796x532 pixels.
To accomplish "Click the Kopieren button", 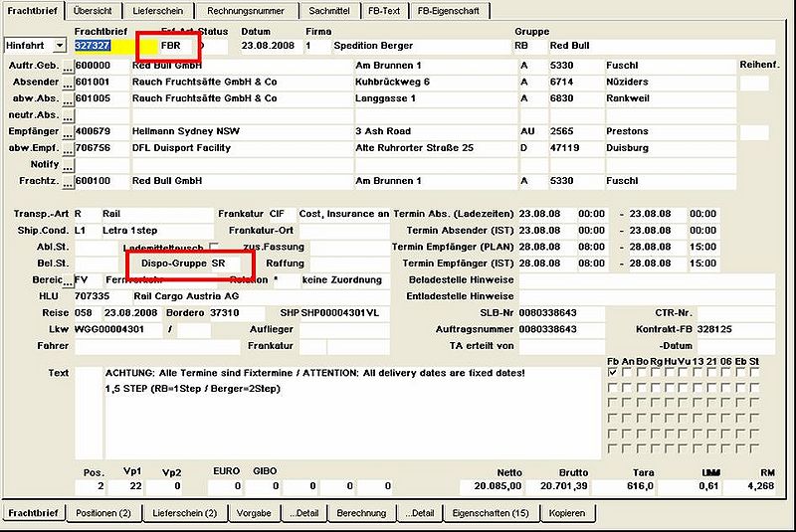I will (567, 513).
